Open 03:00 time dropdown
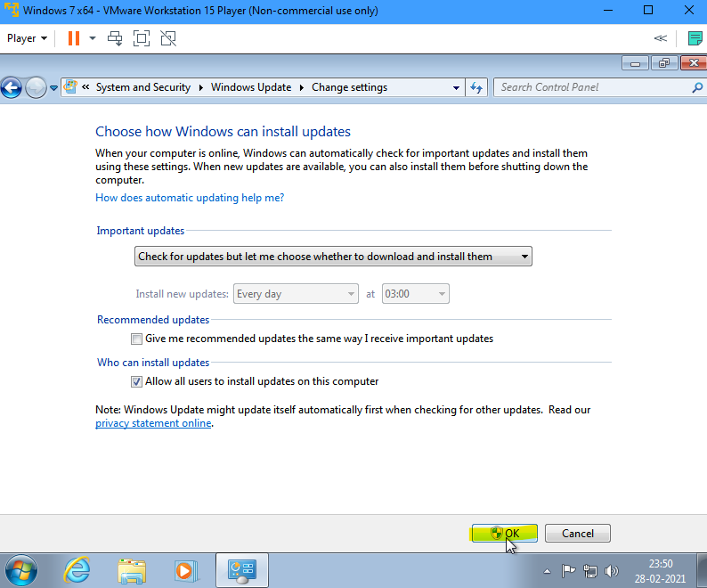This screenshot has height=588, width=707. [x=415, y=294]
